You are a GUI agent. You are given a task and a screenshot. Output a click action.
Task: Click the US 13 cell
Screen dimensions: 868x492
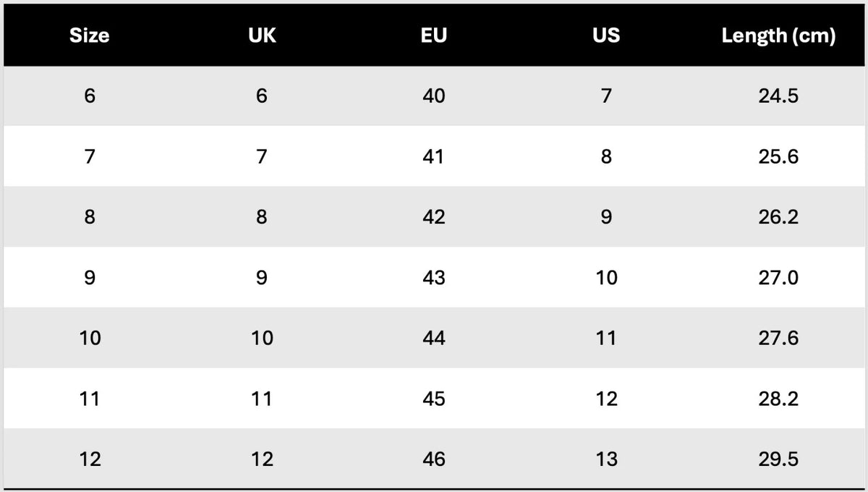[x=606, y=459]
